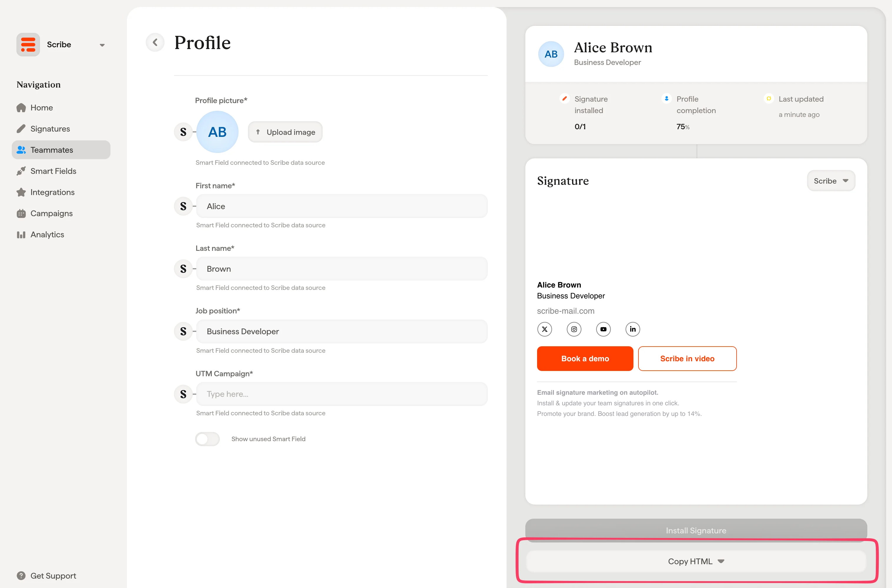This screenshot has height=588, width=892.
Task: Click the S data source icon beside Job position
Action: coord(183,332)
